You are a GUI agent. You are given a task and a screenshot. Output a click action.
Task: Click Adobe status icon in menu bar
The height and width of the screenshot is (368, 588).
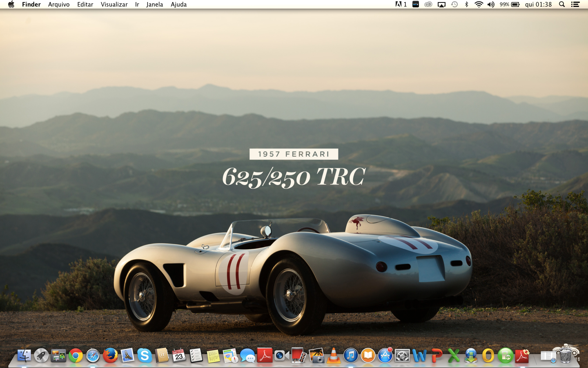pos(401,4)
